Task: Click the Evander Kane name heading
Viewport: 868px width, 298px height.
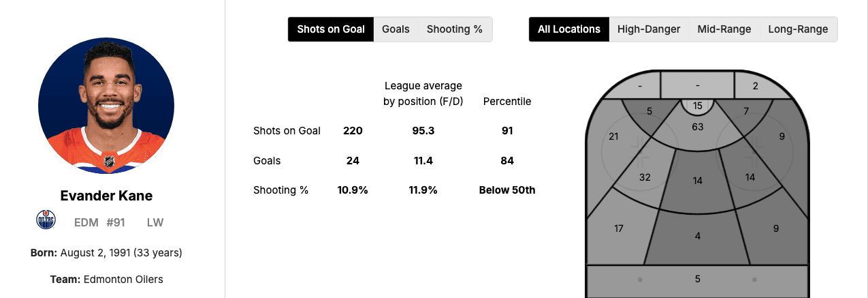Action: tap(106, 196)
